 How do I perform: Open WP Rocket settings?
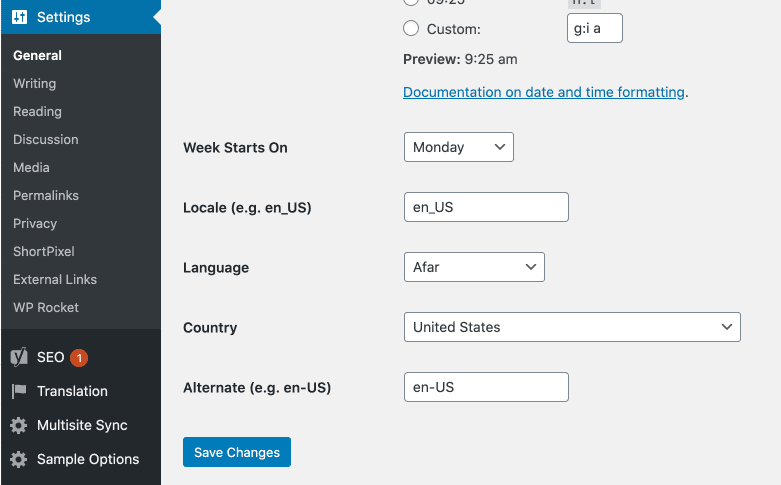point(46,307)
